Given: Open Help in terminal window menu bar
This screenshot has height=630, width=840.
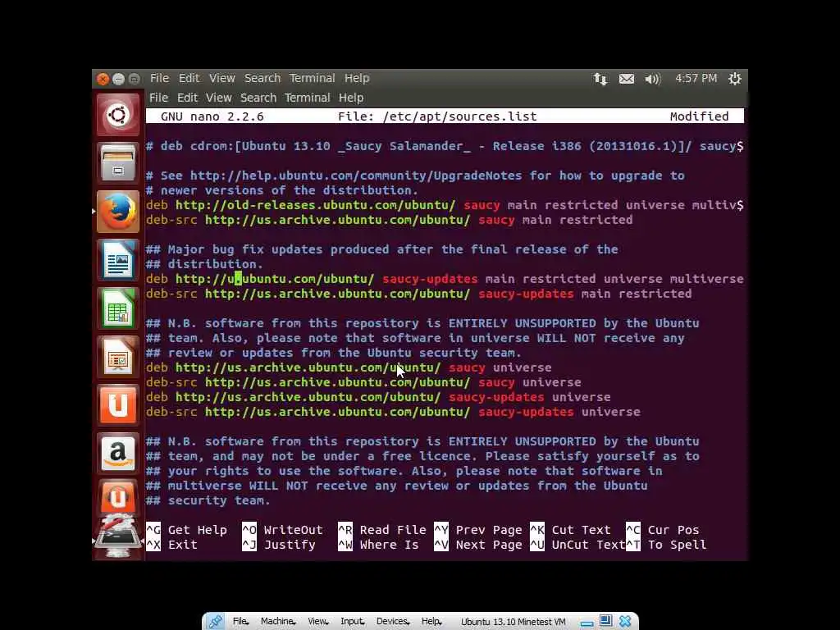Looking at the screenshot, I should pyautogui.click(x=351, y=98).
